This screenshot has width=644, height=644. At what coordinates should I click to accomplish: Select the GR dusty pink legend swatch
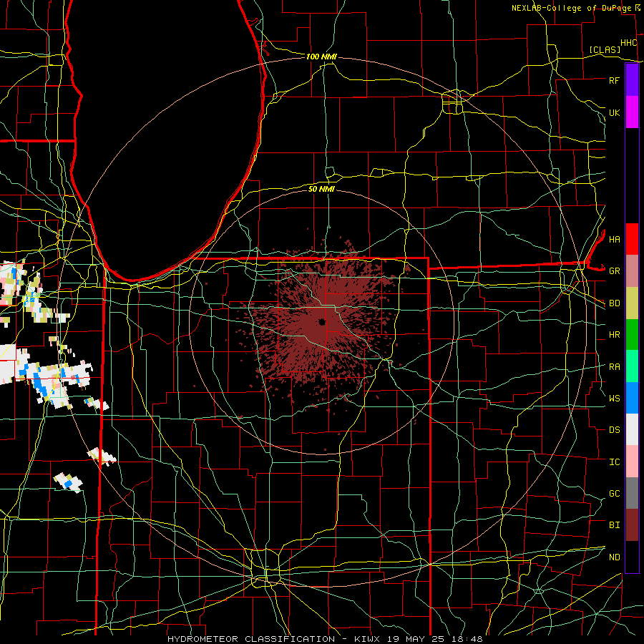pos(632,271)
